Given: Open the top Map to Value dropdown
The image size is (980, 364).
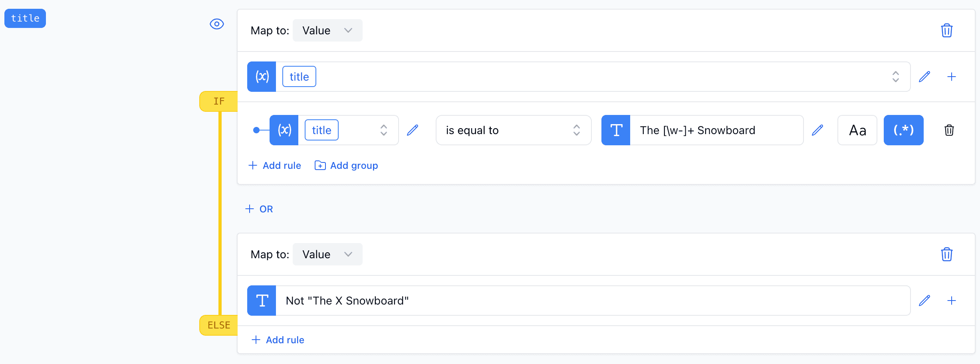Looking at the screenshot, I should click(327, 30).
